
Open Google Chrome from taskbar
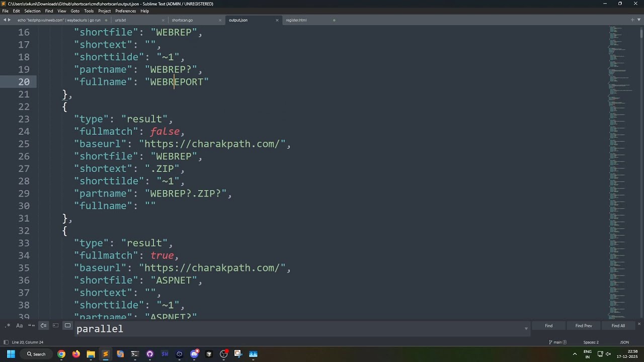tap(61, 354)
